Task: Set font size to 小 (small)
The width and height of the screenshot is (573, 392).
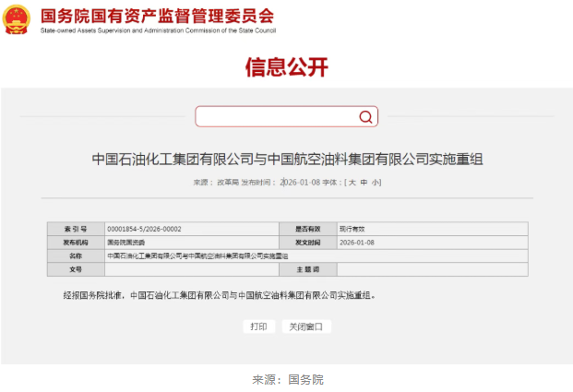Action: 376,183
